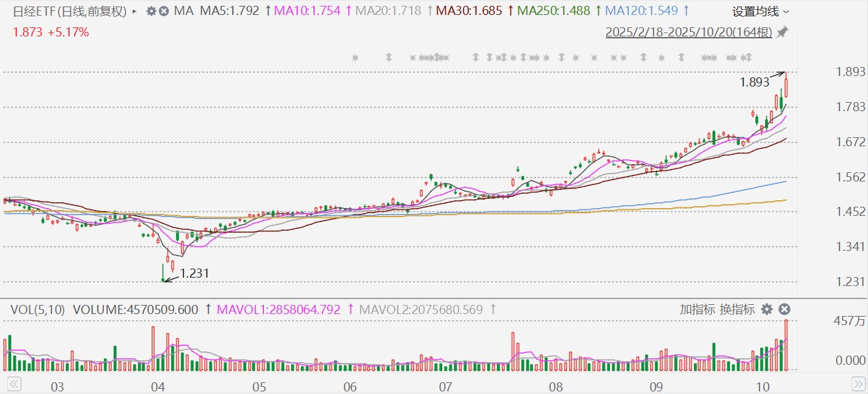Pin the date range with pushpin icon
868x394 pixels.
point(783,32)
